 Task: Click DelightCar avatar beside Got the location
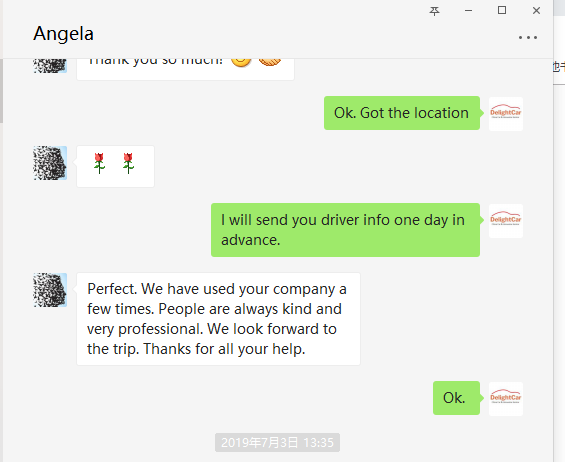(506, 114)
